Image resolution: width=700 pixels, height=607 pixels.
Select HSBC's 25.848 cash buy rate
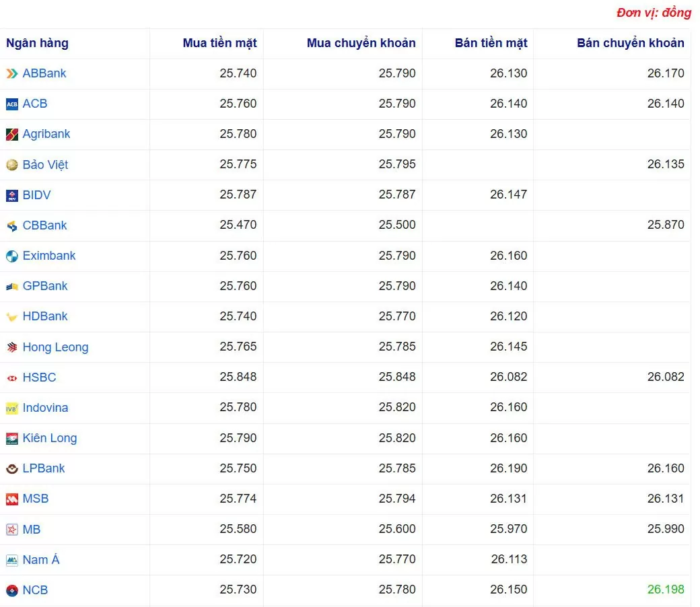238,377
